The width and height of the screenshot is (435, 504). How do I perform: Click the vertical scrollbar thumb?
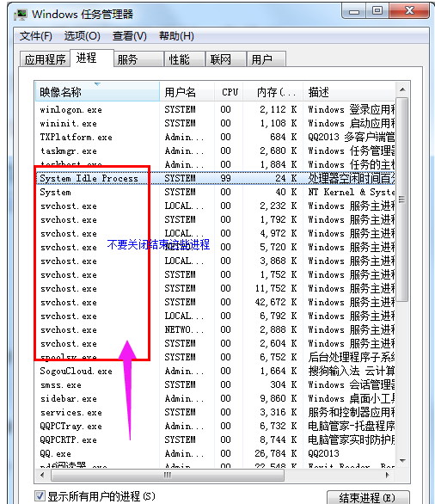402,200
